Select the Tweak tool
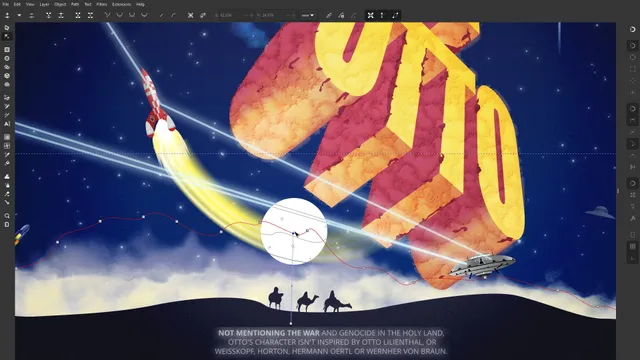 coord(7,176)
